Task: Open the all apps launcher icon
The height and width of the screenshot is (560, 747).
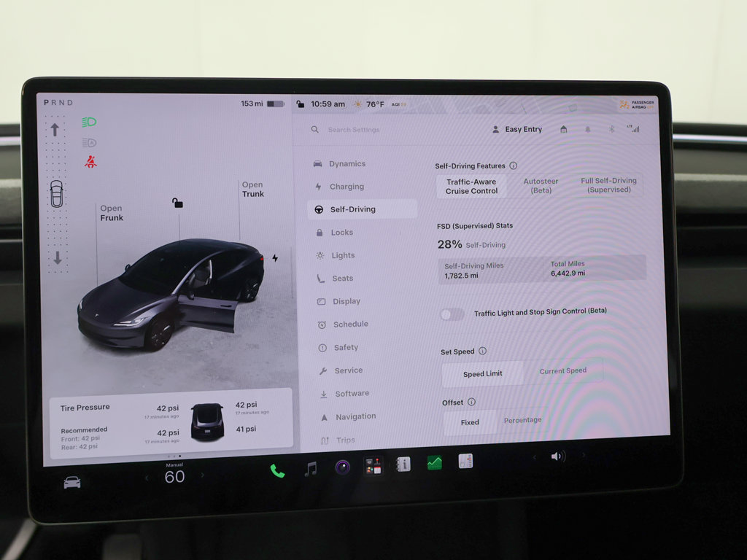Action: [x=373, y=466]
